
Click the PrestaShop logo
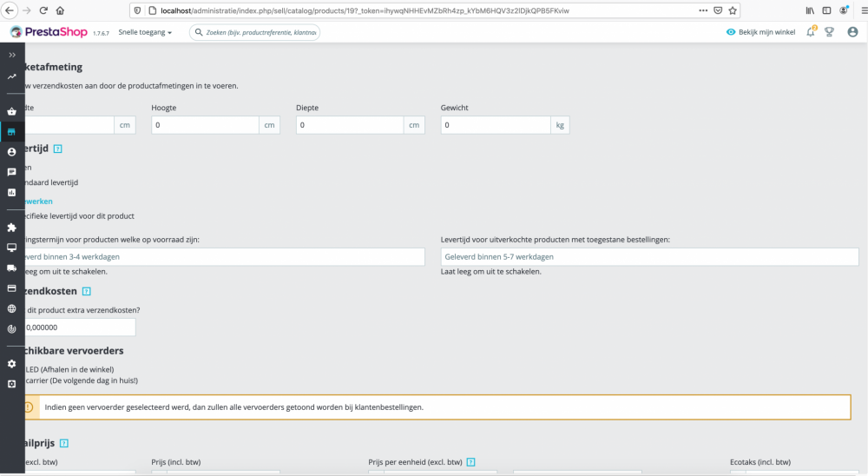point(49,32)
